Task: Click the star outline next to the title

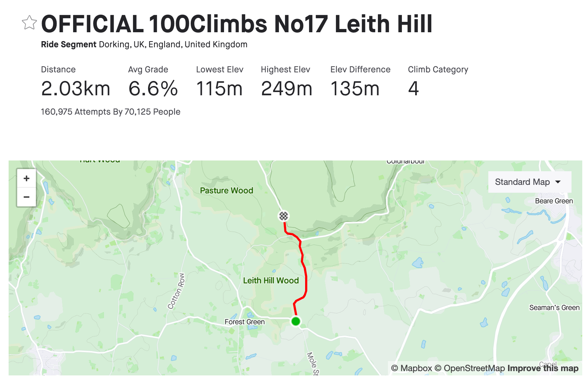Action: 29,23
